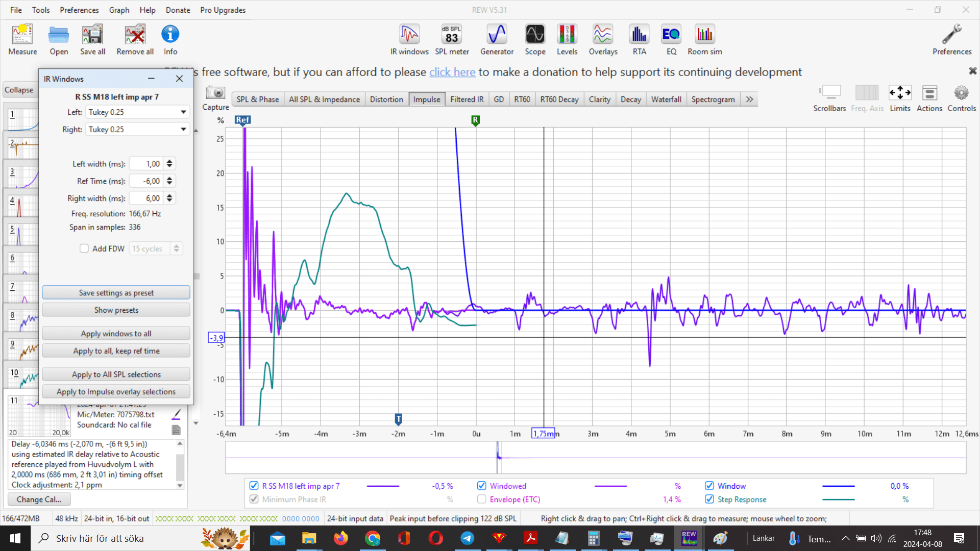Open the Overlays window
Viewport: 980px width, 551px height.
pyautogui.click(x=603, y=40)
